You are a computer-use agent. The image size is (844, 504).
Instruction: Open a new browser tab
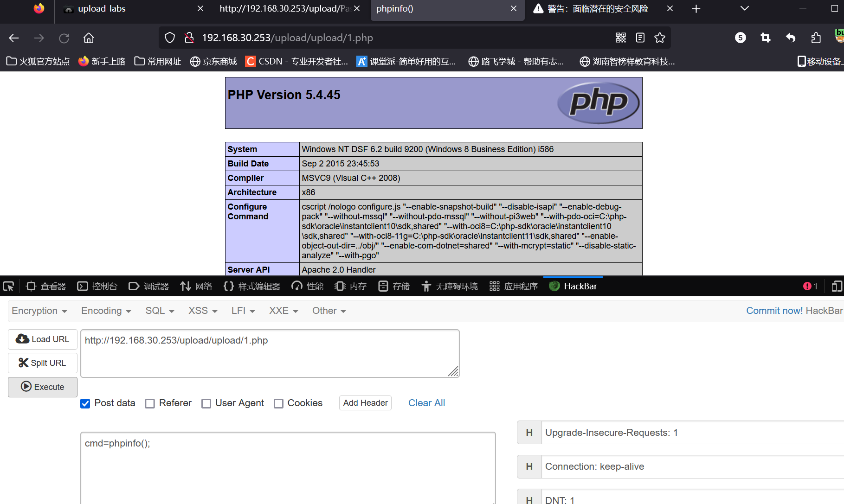pos(696,9)
